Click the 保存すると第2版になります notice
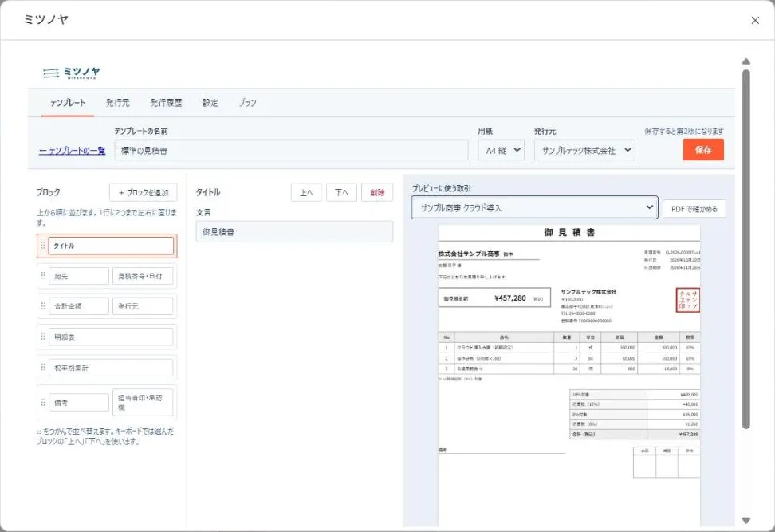 [x=683, y=131]
